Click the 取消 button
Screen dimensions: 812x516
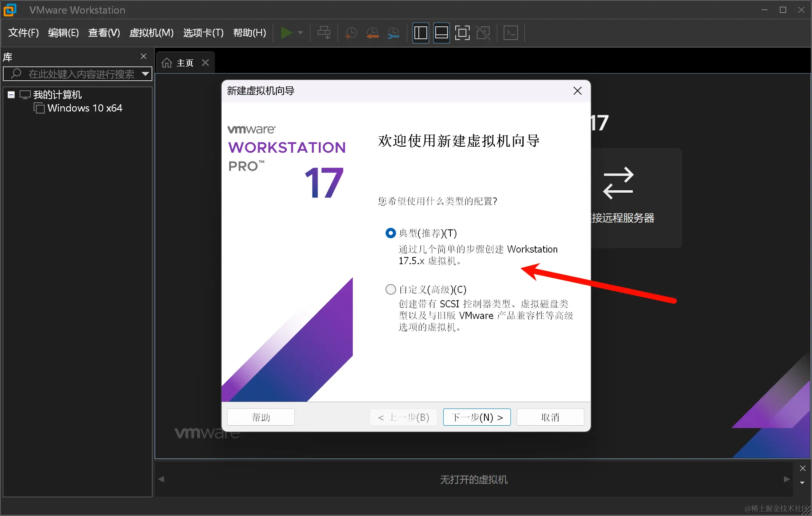tap(550, 417)
